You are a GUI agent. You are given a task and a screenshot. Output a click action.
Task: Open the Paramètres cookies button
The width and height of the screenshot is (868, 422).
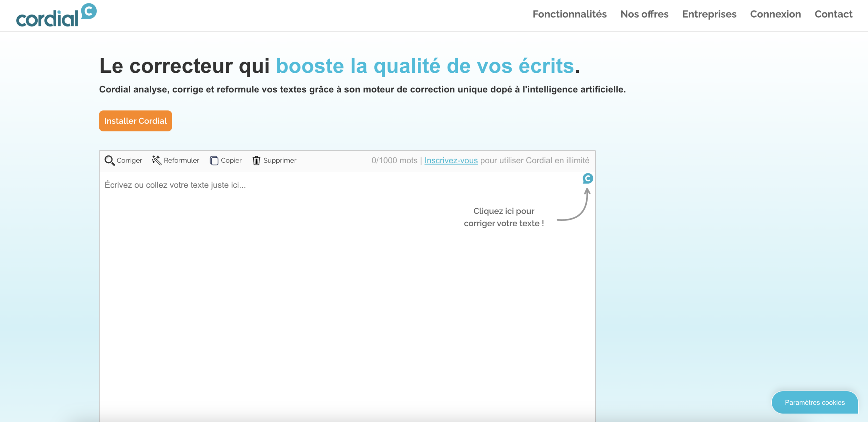pyautogui.click(x=814, y=402)
